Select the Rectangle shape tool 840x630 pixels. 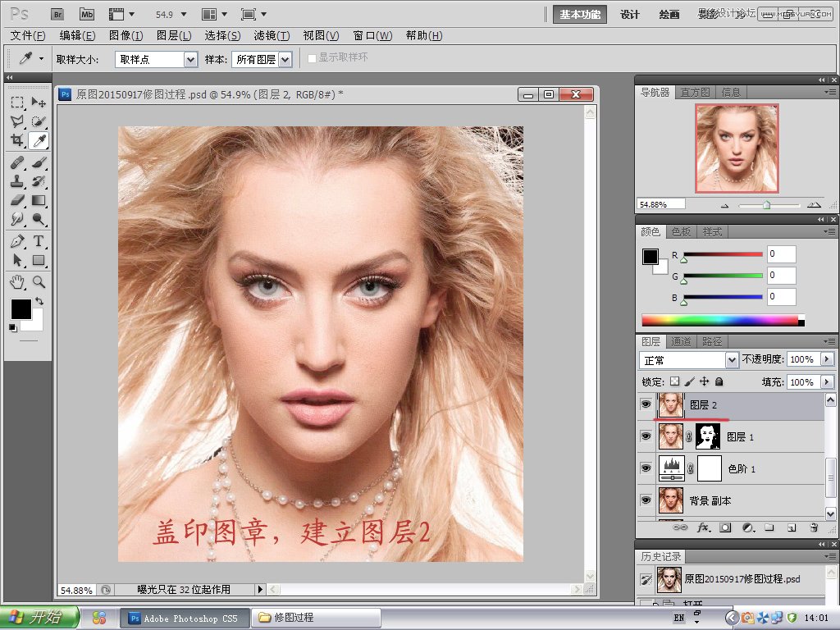pos(39,260)
